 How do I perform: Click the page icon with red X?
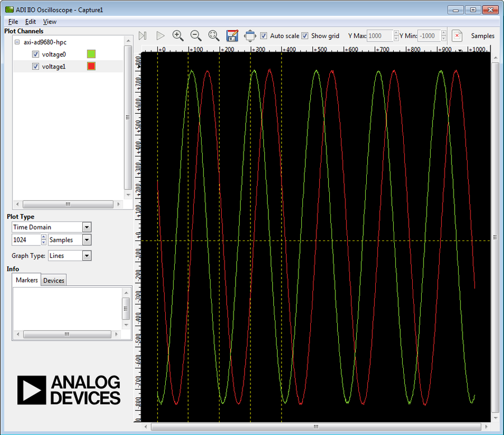click(x=457, y=36)
